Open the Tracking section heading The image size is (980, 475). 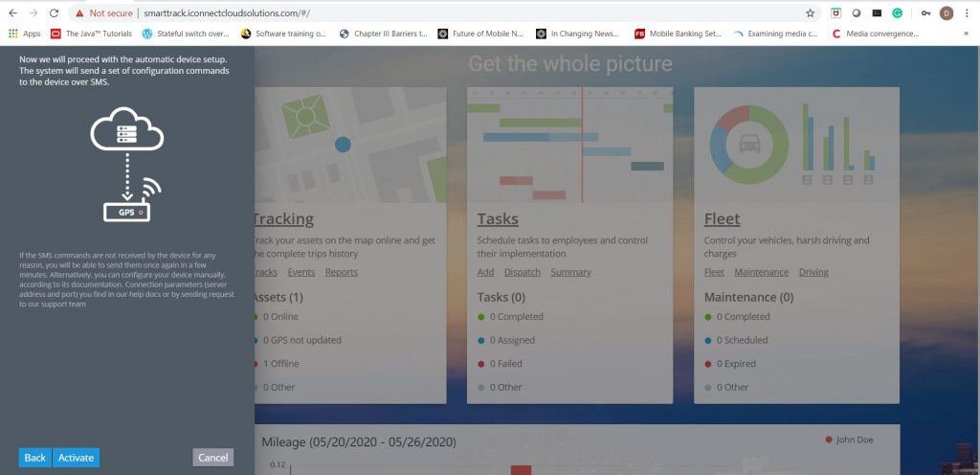pyautogui.click(x=282, y=219)
